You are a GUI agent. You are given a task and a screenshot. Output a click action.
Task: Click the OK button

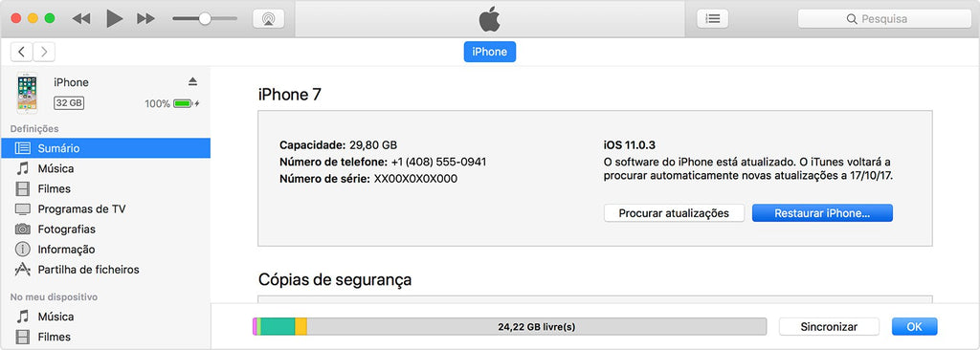point(914,326)
